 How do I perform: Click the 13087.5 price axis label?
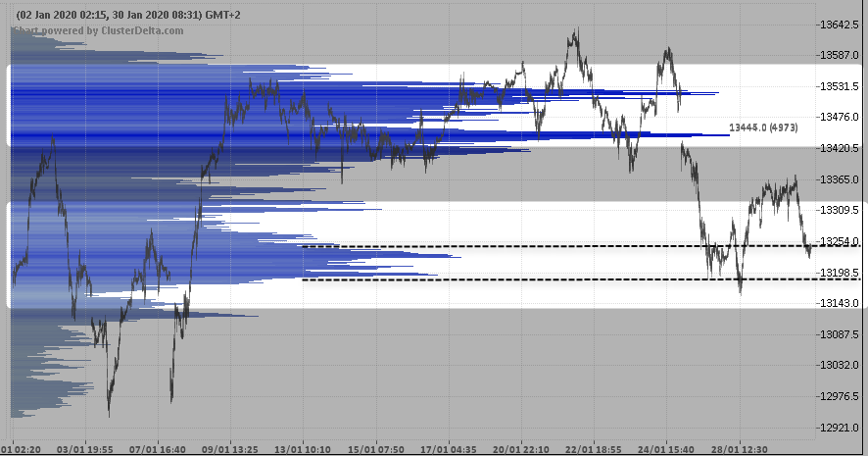tap(841, 334)
